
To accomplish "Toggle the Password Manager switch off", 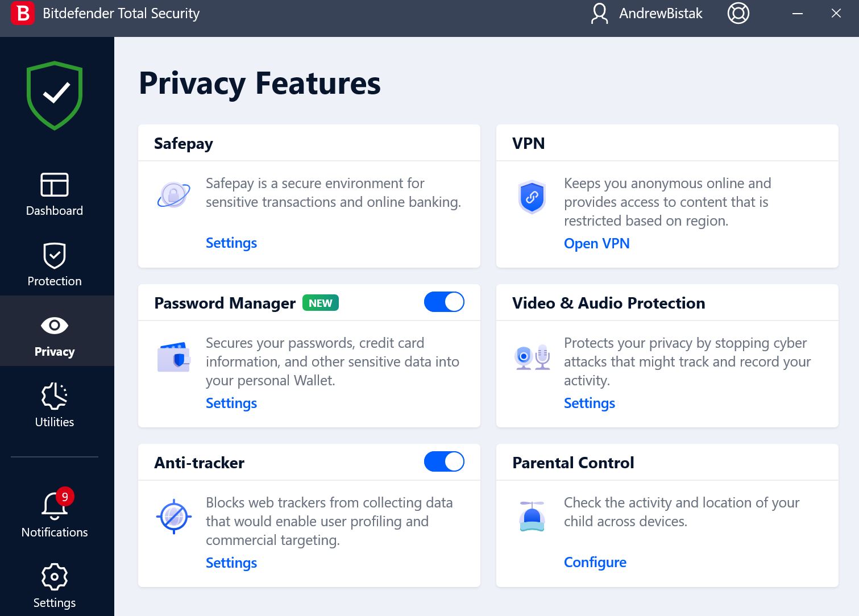I will (x=444, y=302).
